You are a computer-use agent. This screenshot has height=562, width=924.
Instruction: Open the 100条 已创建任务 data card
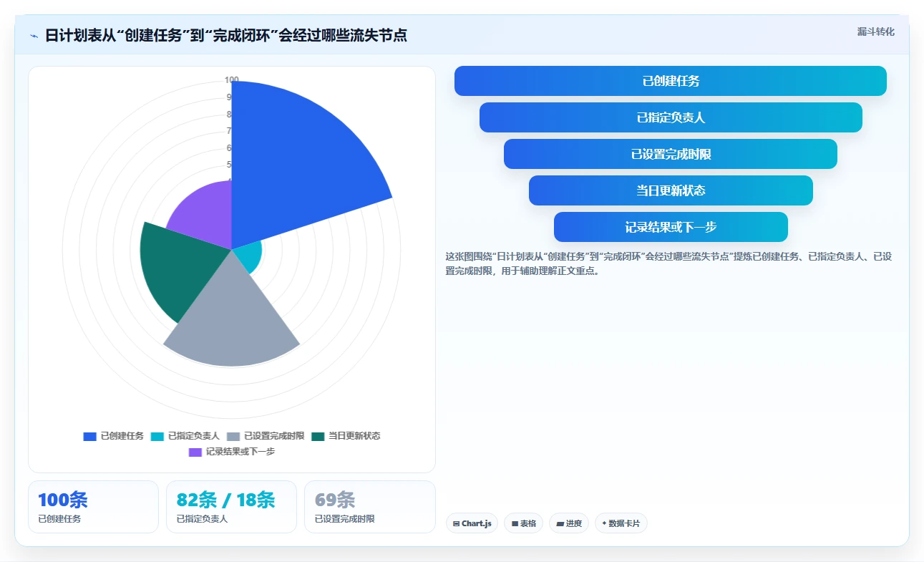tap(93, 507)
